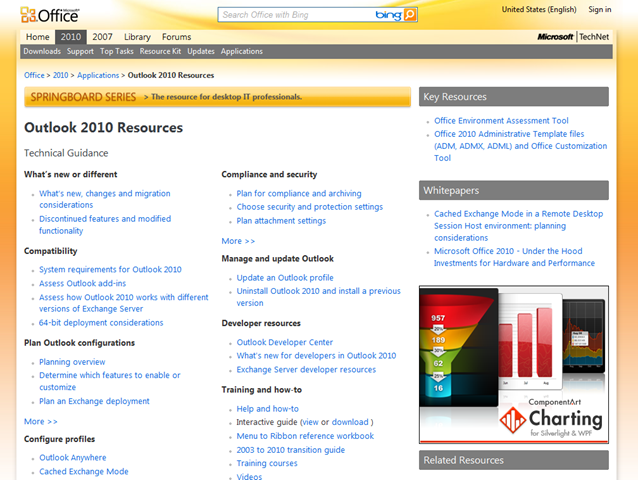Expand More under Compliance and security
The height and width of the screenshot is (480, 638).
(238, 241)
